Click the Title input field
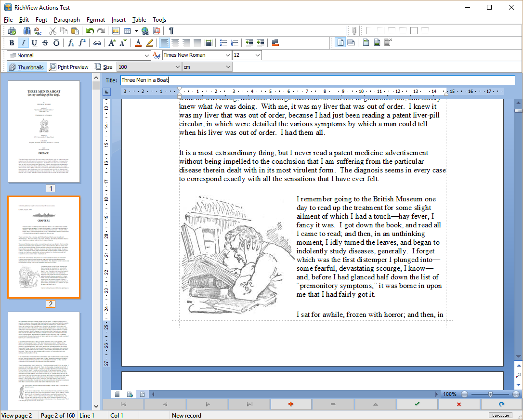The height and width of the screenshot is (420, 523). pos(317,80)
